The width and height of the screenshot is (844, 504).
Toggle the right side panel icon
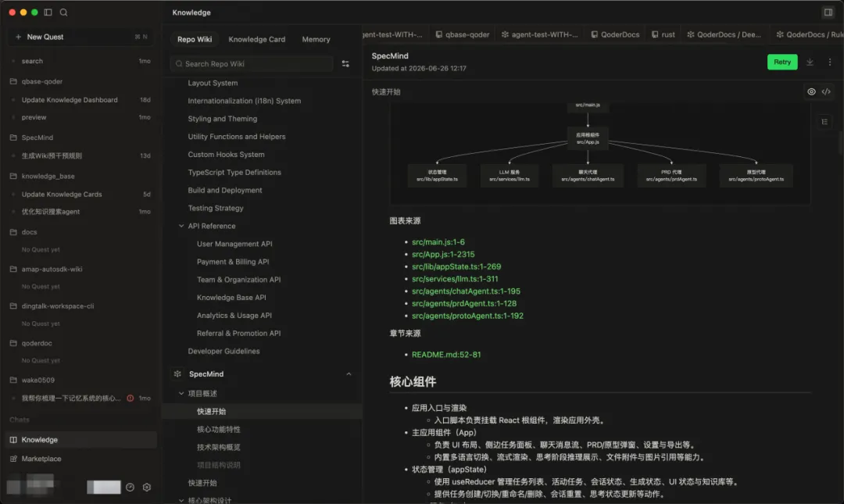828,12
